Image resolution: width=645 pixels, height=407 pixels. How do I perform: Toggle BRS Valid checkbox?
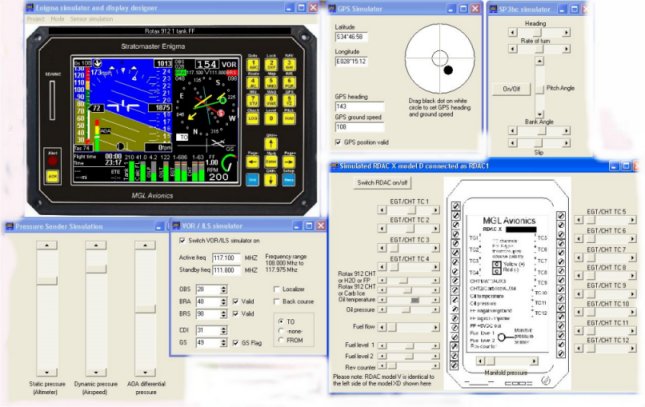(x=235, y=314)
